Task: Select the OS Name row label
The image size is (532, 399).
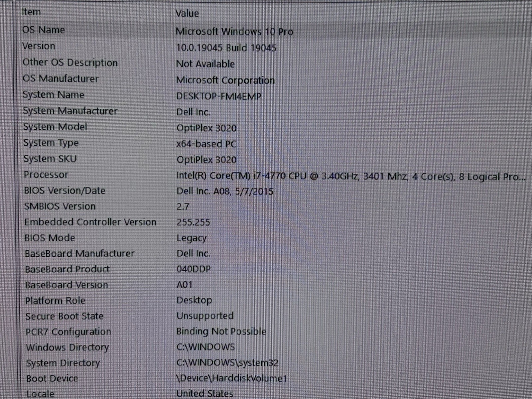Action: (x=43, y=30)
